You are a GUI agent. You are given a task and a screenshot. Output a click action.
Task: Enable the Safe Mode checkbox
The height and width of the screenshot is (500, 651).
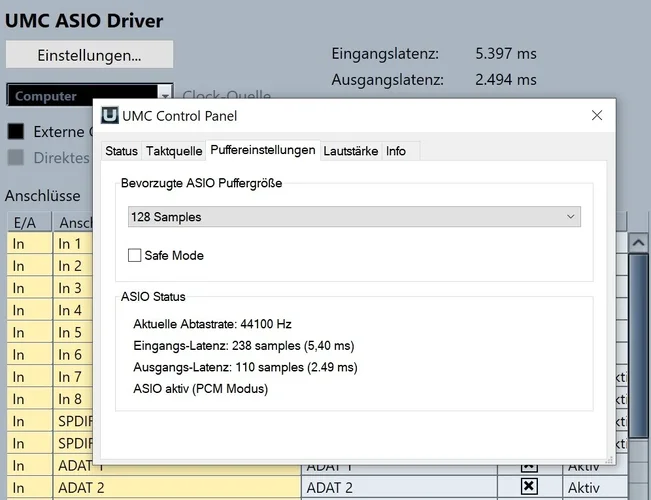(x=135, y=255)
